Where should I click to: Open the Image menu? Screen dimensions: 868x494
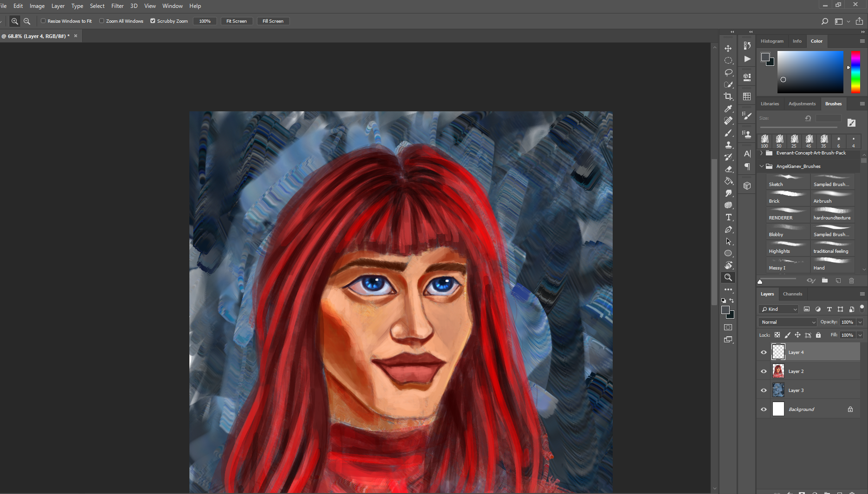(37, 6)
